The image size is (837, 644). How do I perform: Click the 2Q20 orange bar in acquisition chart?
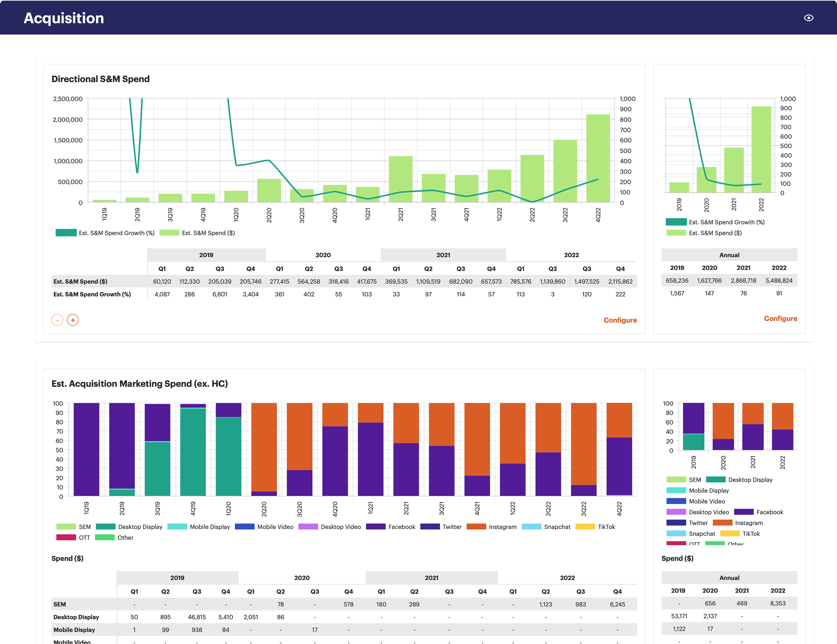[x=264, y=447]
